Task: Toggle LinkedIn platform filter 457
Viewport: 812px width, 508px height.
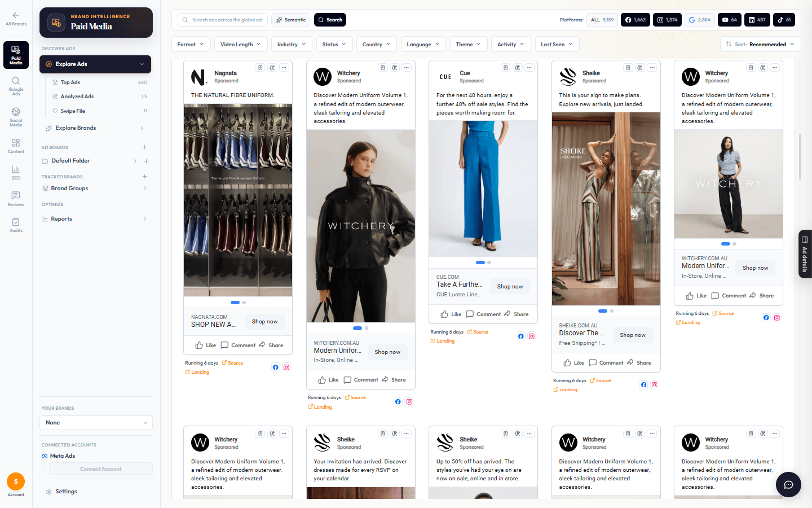Action: click(x=757, y=20)
